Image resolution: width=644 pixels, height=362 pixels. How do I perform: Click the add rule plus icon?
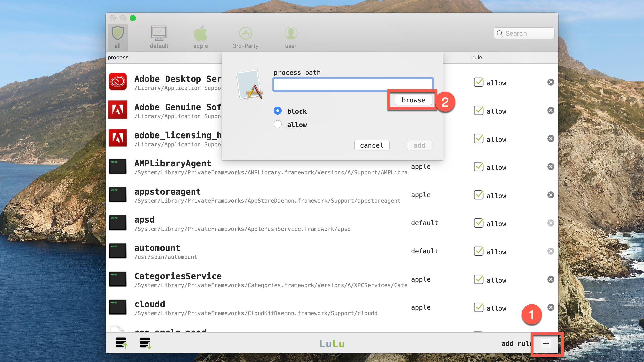(546, 344)
